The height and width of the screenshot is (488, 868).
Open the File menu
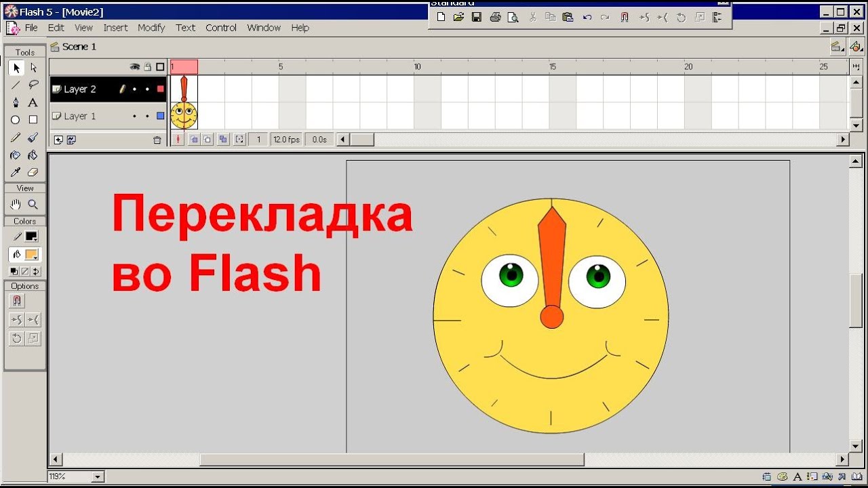31,28
